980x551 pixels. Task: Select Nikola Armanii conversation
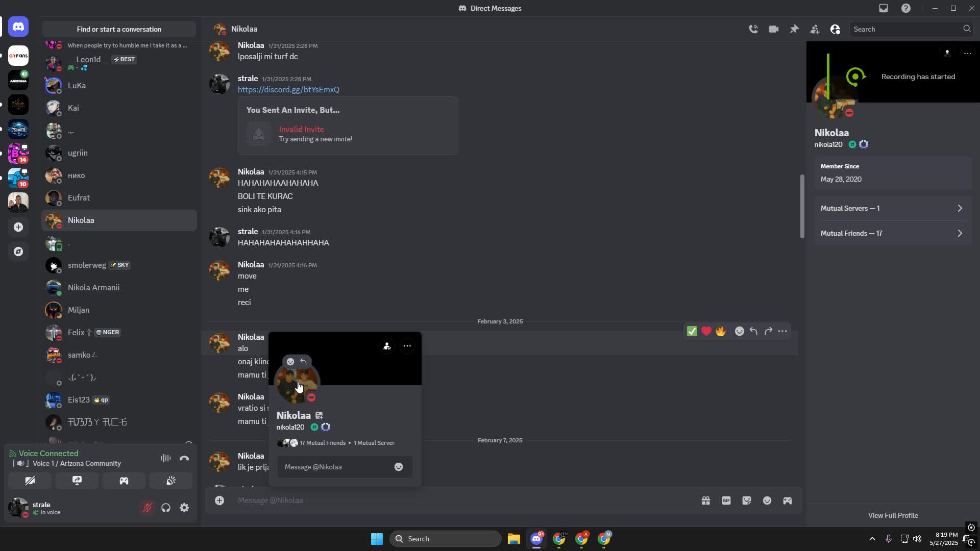[93, 287]
